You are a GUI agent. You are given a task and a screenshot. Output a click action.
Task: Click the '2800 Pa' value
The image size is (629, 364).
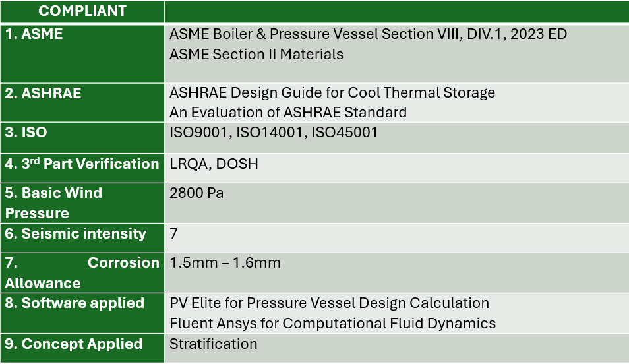[196, 193]
